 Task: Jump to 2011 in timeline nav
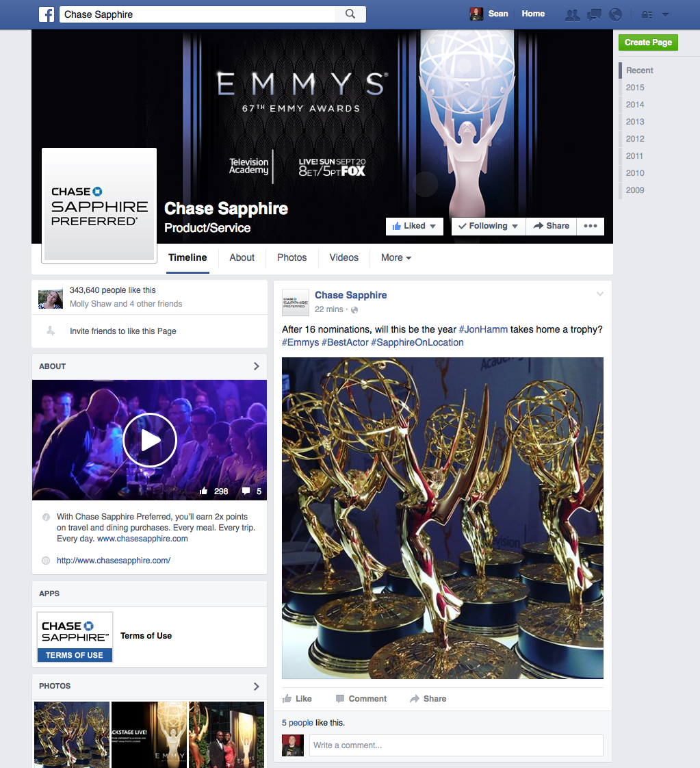coord(634,156)
